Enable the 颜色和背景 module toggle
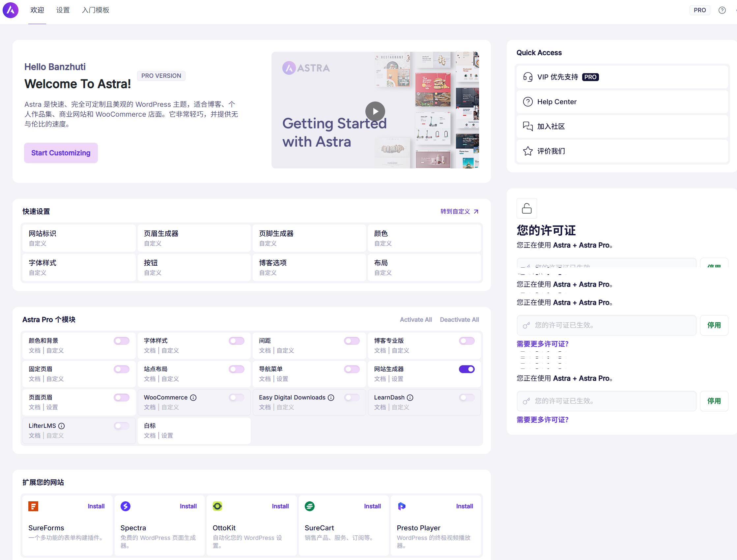The height and width of the screenshot is (560, 737). point(122,341)
